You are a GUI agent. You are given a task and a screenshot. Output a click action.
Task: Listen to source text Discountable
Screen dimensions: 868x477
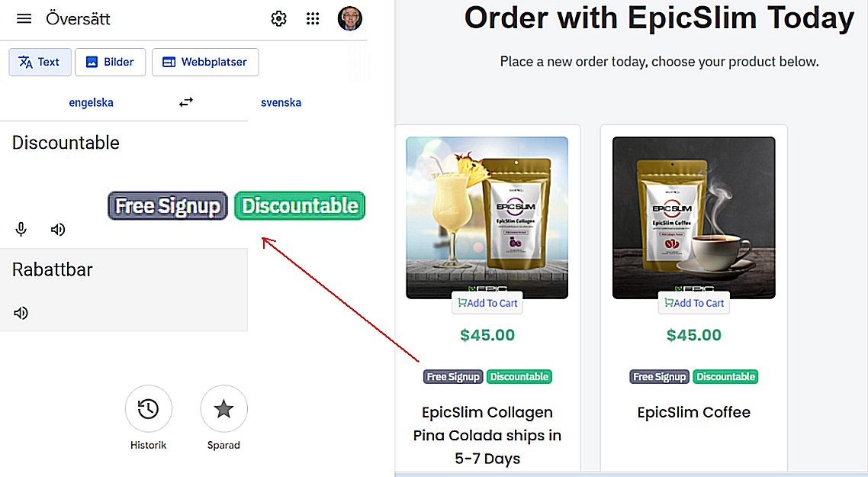[57, 229]
